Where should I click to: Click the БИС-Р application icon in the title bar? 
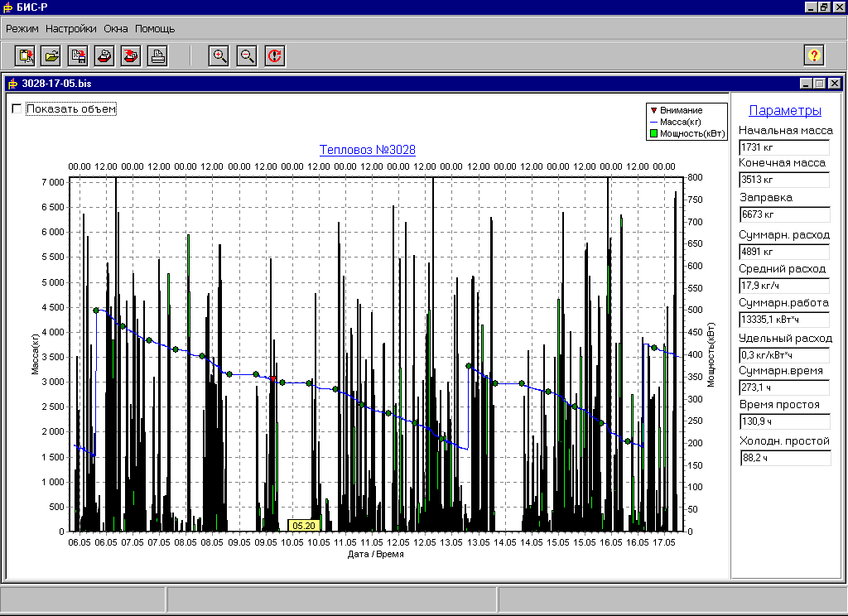coord(8,7)
